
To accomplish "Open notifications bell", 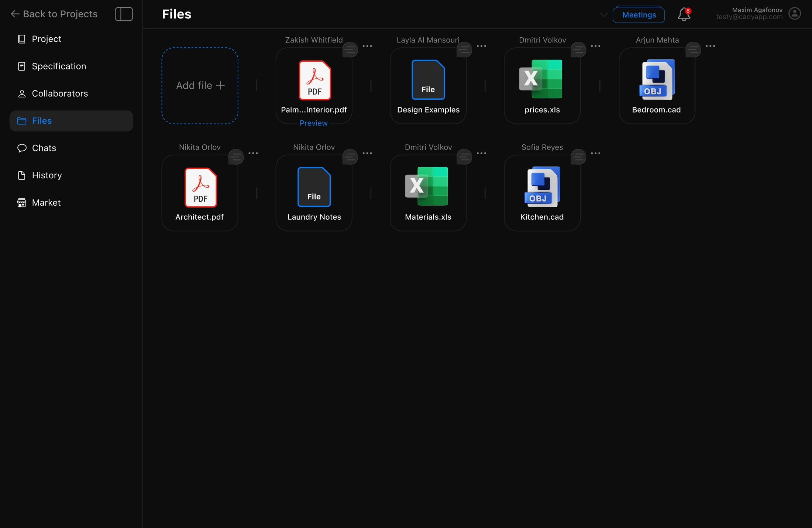I will pyautogui.click(x=684, y=14).
